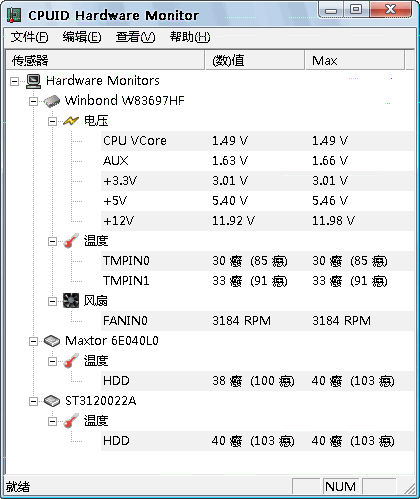This screenshot has height=499, width=420.
Task: Click the 1.63 V AUX value
Action: coord(230,161)
